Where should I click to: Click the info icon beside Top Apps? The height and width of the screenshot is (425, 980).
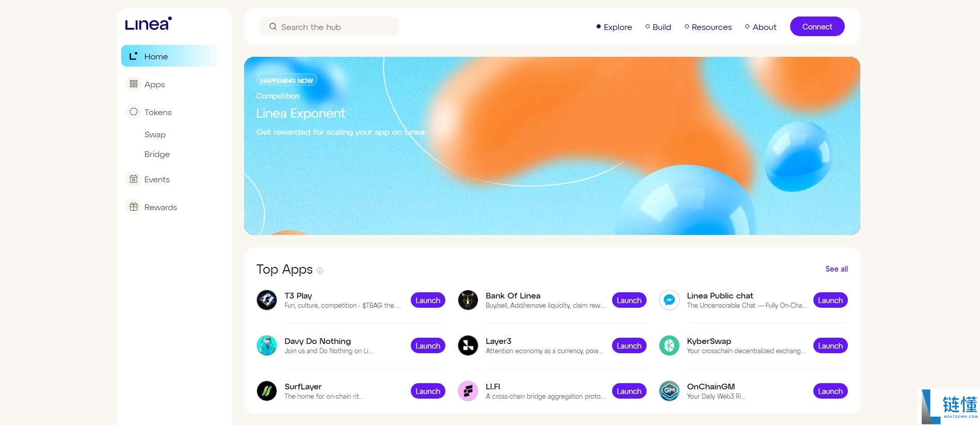tap(320, 271)
